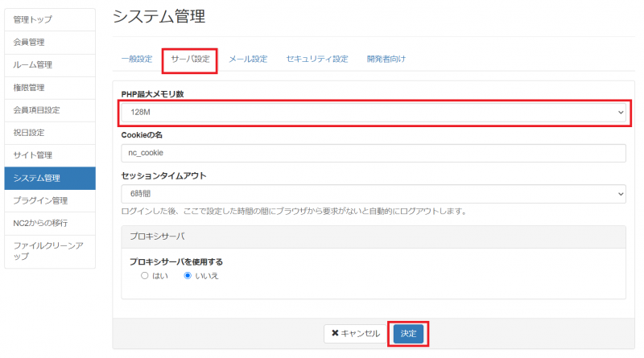Open 管理トップ in the sidebar
Screen dimensions: 644x358
50,19
